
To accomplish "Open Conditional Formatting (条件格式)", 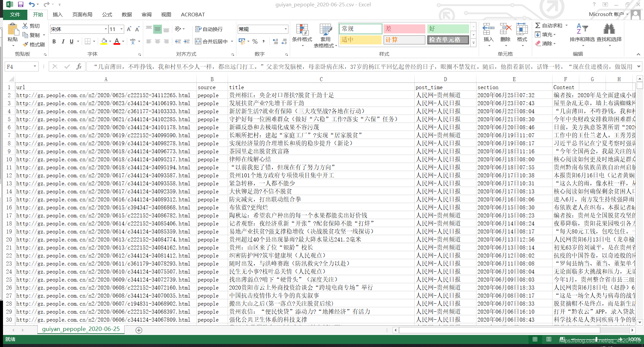I will point(302,35).
